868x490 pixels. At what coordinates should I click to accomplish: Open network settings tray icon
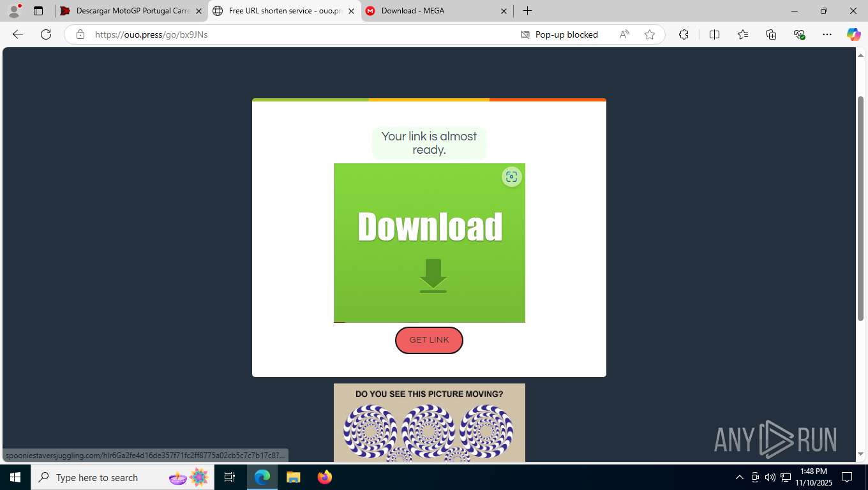tap(786, 477)
